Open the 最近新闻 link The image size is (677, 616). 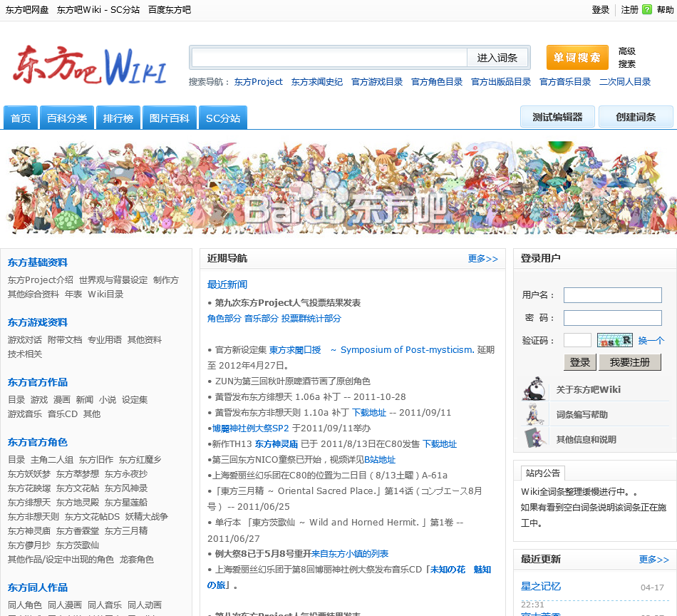(x=227, y=284)
